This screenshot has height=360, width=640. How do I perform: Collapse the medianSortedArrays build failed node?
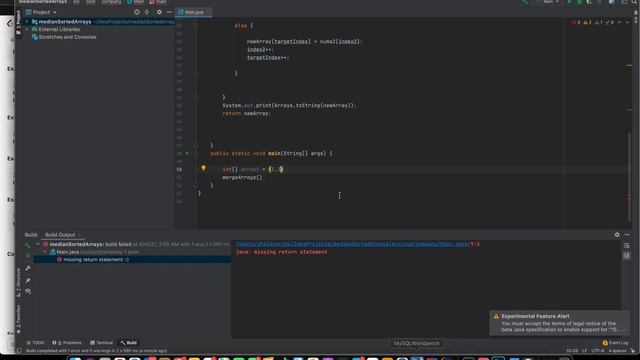pos(38,244)
